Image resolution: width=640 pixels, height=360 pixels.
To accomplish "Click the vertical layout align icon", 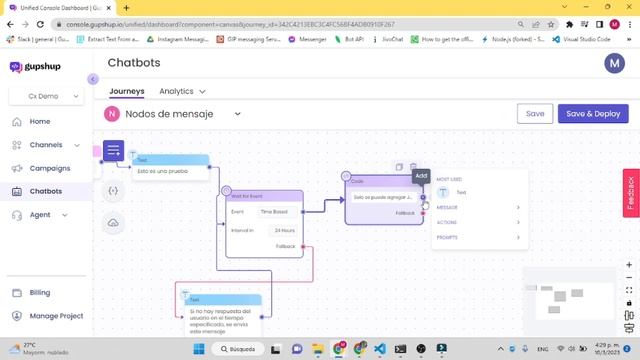I will [629, 328].
